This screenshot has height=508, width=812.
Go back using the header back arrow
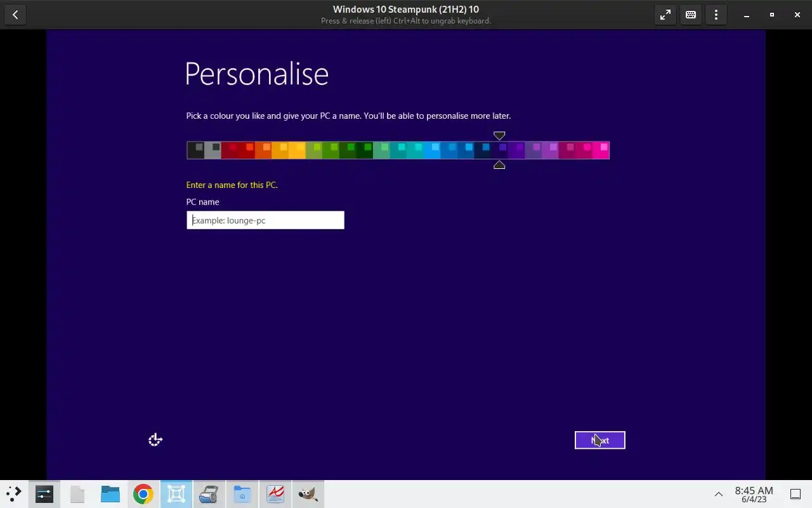(x=15, y=15)
